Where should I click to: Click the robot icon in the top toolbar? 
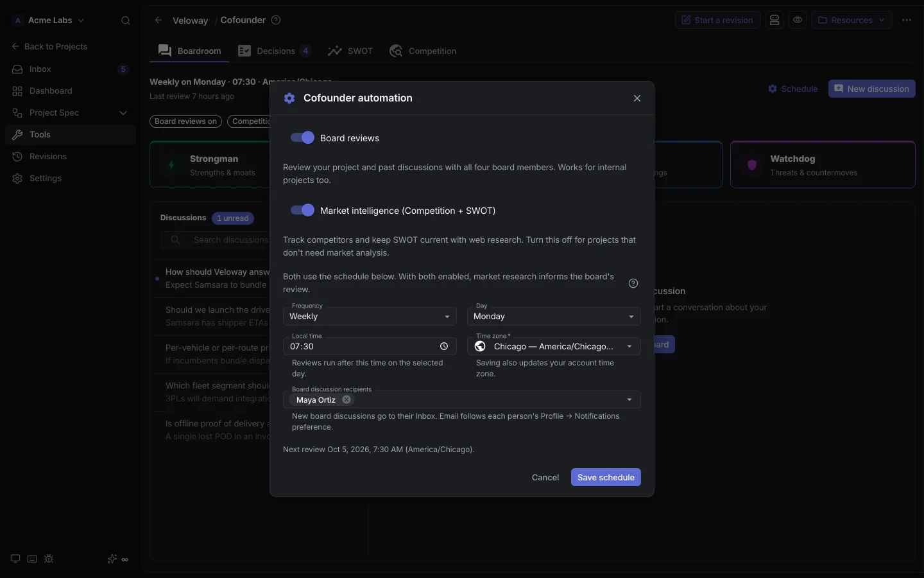[774, 20]
